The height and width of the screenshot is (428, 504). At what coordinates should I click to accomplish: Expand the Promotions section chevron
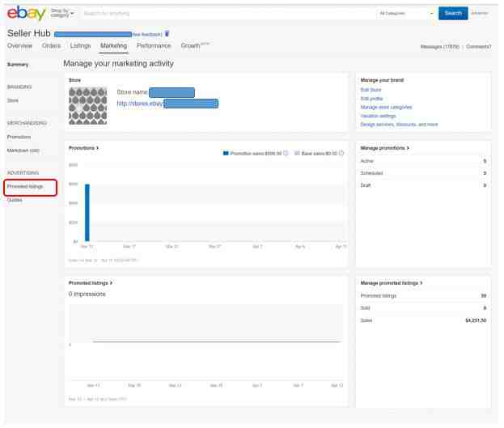tap(98, 150)
